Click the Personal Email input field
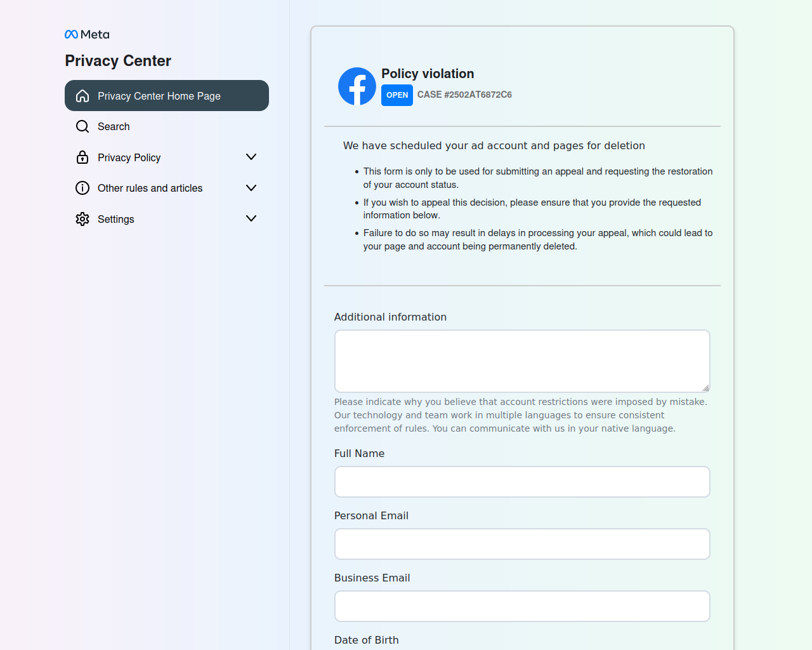Viewport: 812px width, 650px height. click(x=522, y=544)
